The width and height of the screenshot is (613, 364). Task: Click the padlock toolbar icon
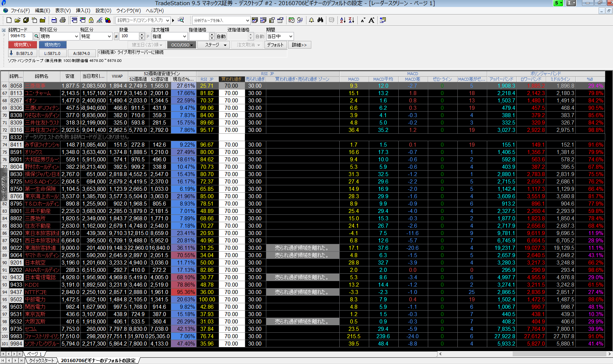pyautogui.click(x=91, y=20)
